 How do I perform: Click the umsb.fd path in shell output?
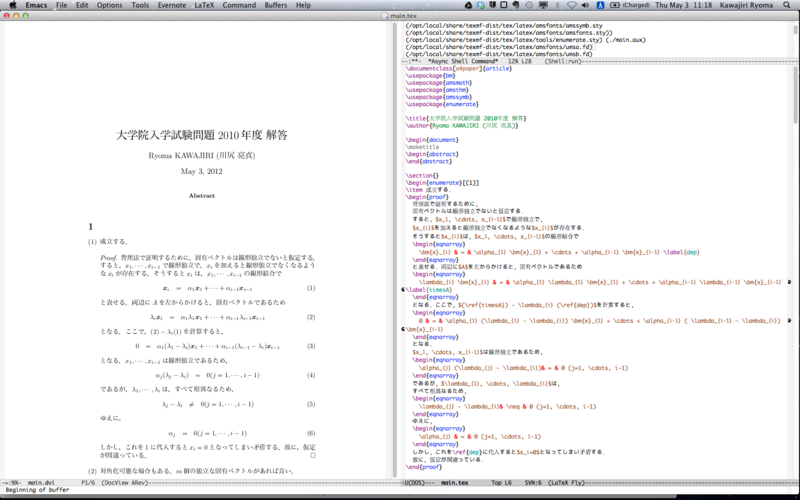click(x=499, y=54)
